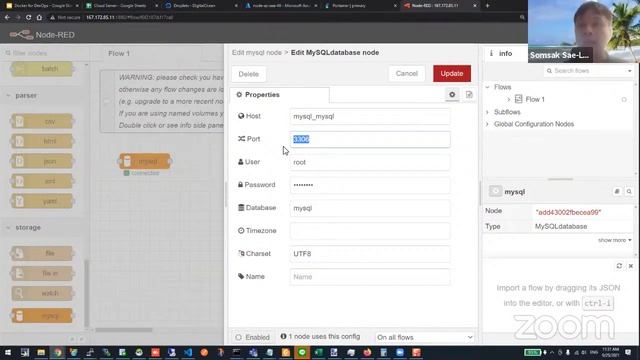Click the Update button in the edit dialog
The image size is (640, 360).
(x=452, y=73)
